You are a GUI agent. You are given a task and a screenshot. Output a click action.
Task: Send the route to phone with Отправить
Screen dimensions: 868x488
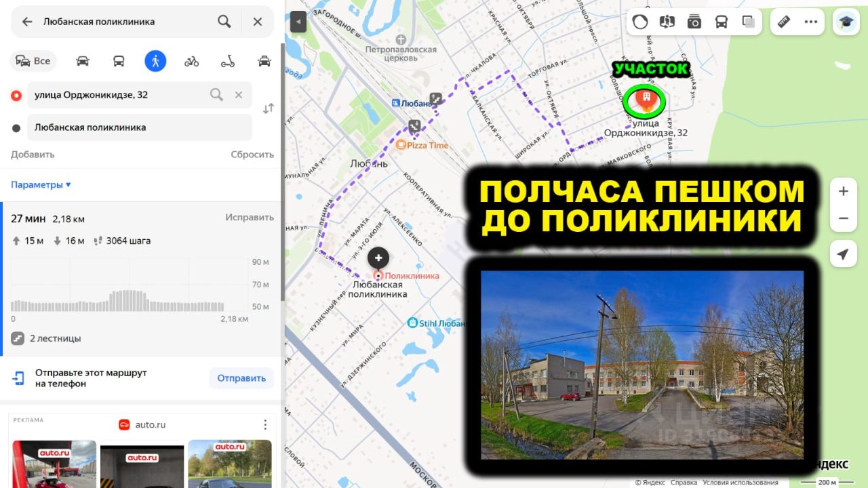point(241,378)
